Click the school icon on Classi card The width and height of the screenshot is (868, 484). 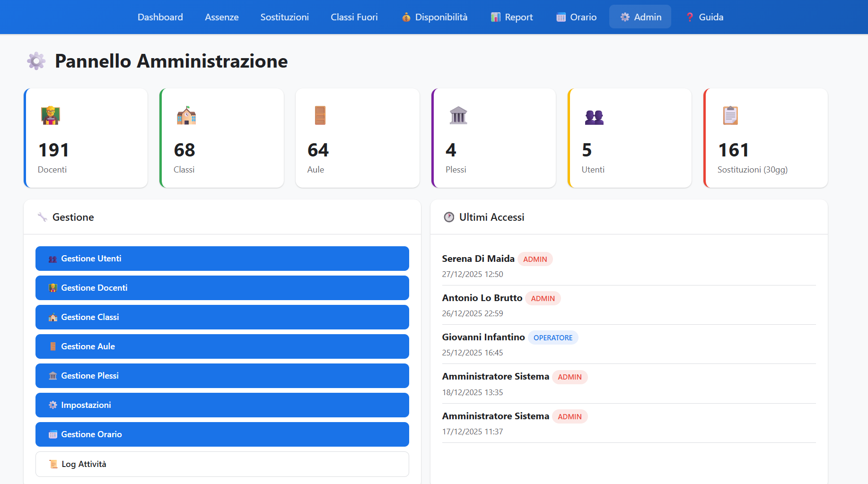point(186,115)
